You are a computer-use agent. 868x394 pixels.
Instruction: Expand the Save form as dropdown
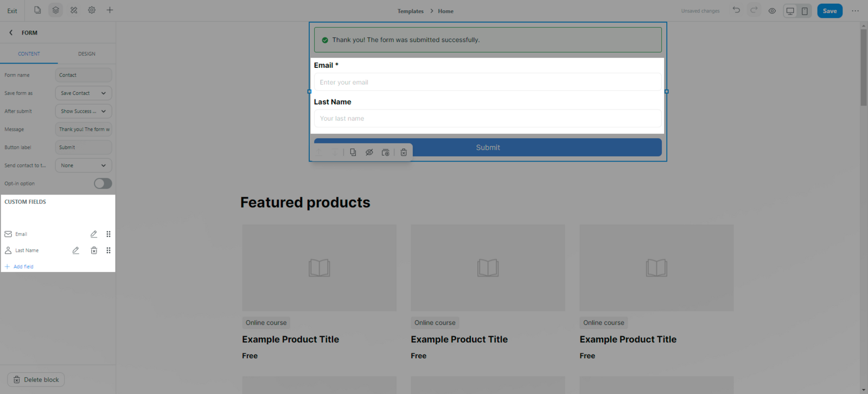(x=84, y=93)
